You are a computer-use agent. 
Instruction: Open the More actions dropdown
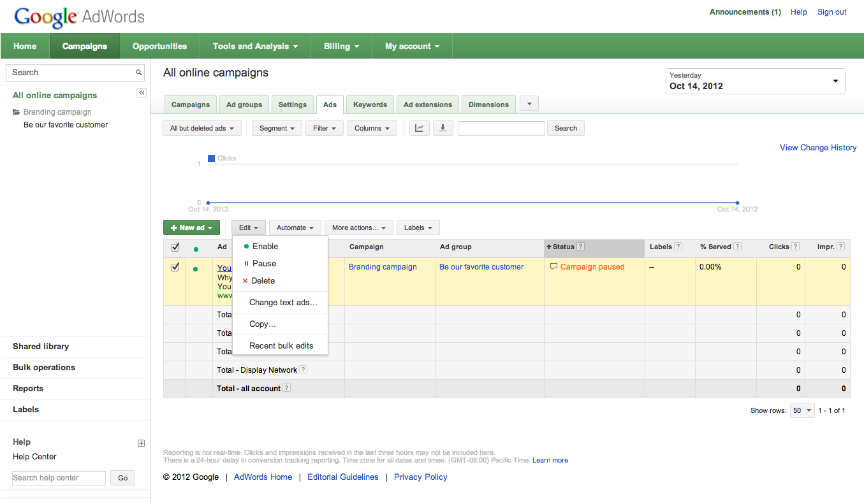point(358,227)
